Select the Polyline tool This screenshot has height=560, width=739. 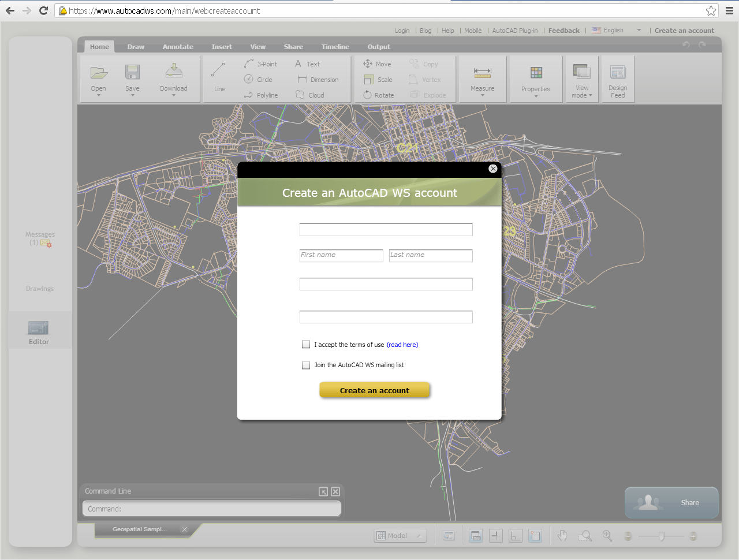tap(261, 95)
